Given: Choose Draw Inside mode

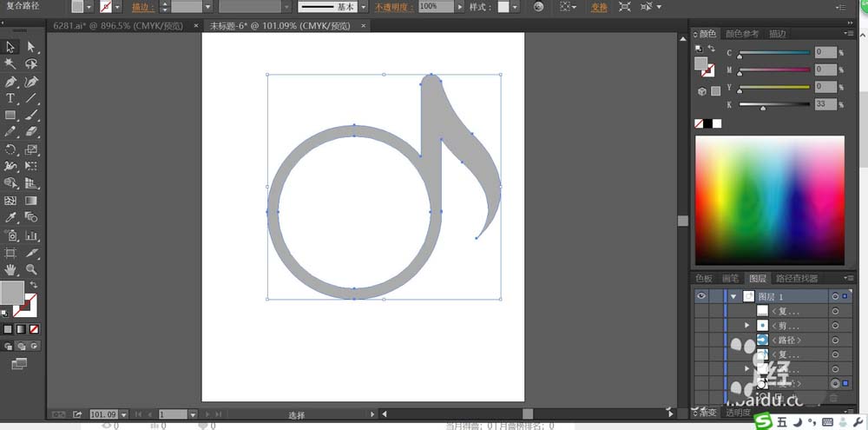Looking at the screenshot, I should coord(35,346).
